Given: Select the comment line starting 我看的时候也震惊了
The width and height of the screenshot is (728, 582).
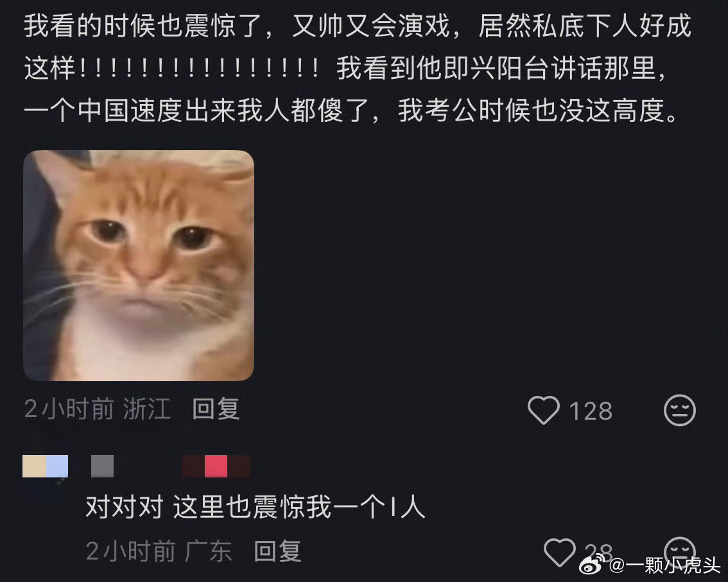Looking at the screenshot, I should (x=358, y=26).
